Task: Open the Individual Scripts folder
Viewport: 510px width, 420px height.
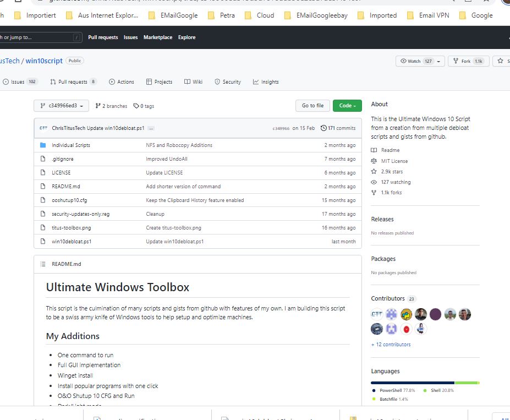Action: 71,145
